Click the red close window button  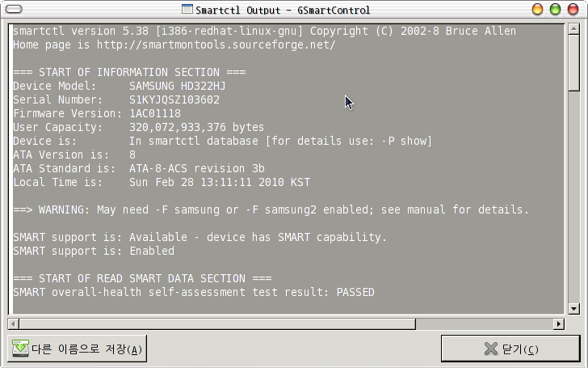point(573,9)
